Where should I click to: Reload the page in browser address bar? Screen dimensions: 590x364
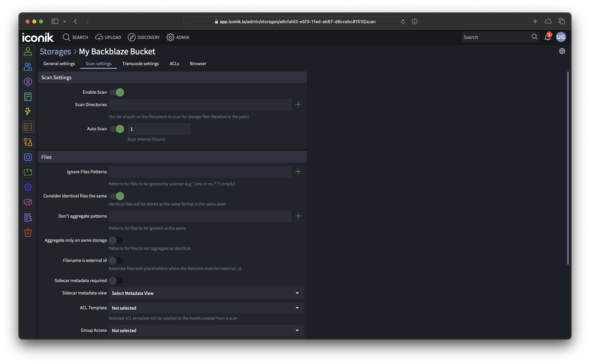click(403, 21)
